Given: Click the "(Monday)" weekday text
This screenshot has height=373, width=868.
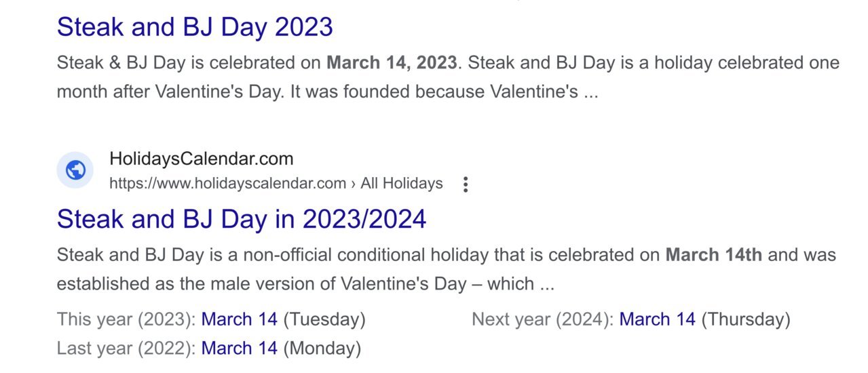Looking at the screenshot, I should [322, 349].
